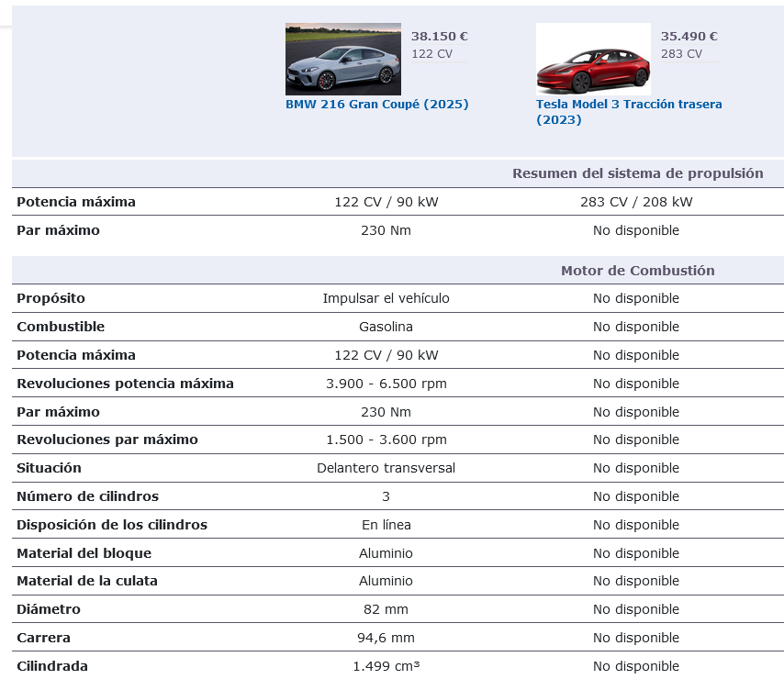This screenshot has height=679, width=784.
Task: Click the red Tesla Model 3 car photo
Action: coord(593,59)
